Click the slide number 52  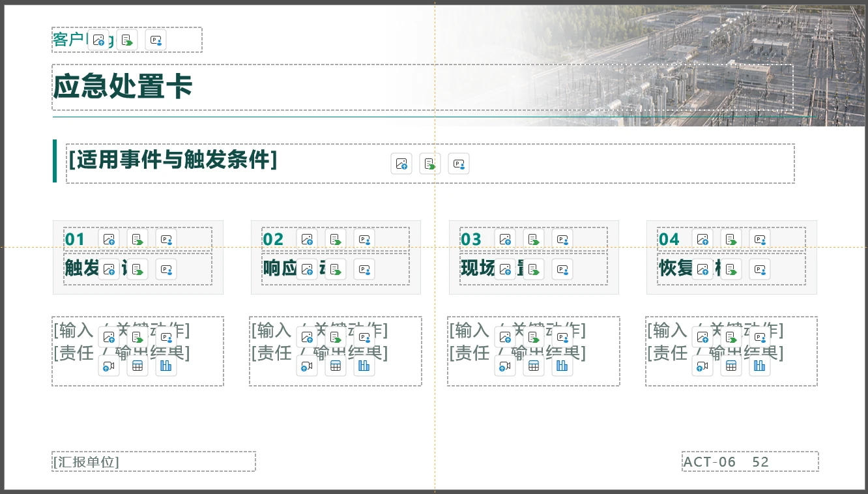pos(760,462)
